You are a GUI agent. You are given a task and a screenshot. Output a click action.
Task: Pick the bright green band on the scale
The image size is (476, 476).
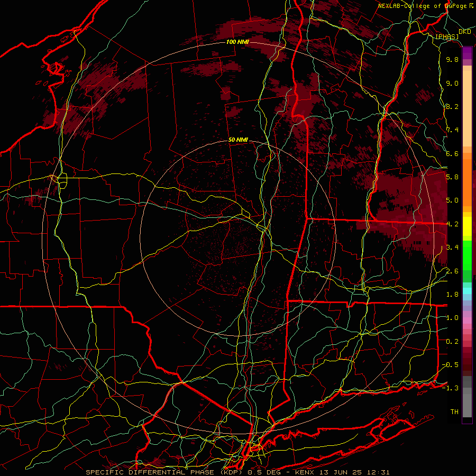467,255
